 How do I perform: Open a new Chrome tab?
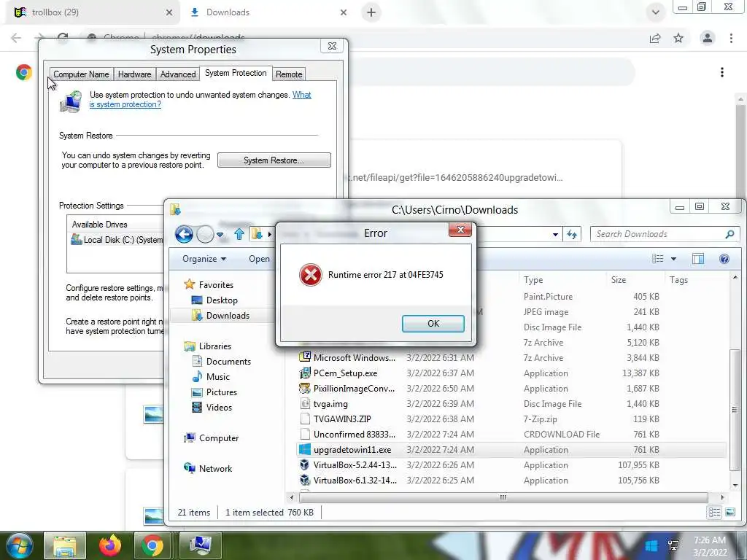click(371, 12)
